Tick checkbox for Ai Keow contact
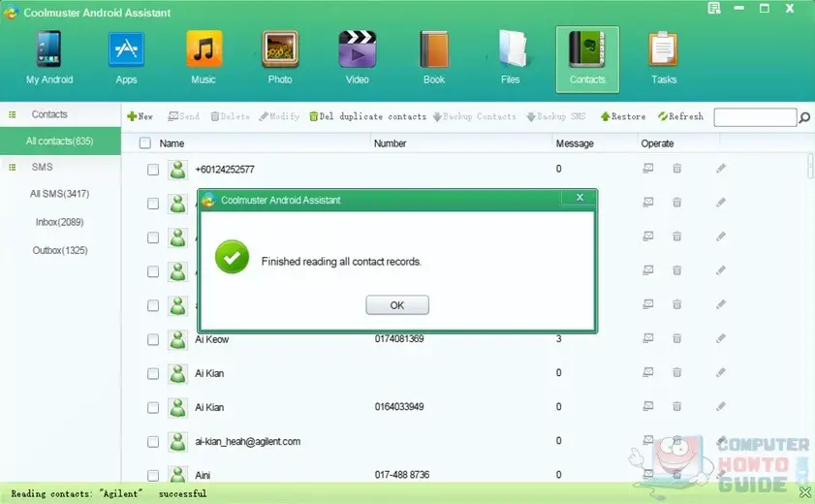The width and height of the screenshot is (815, 504). pos(153,339)
